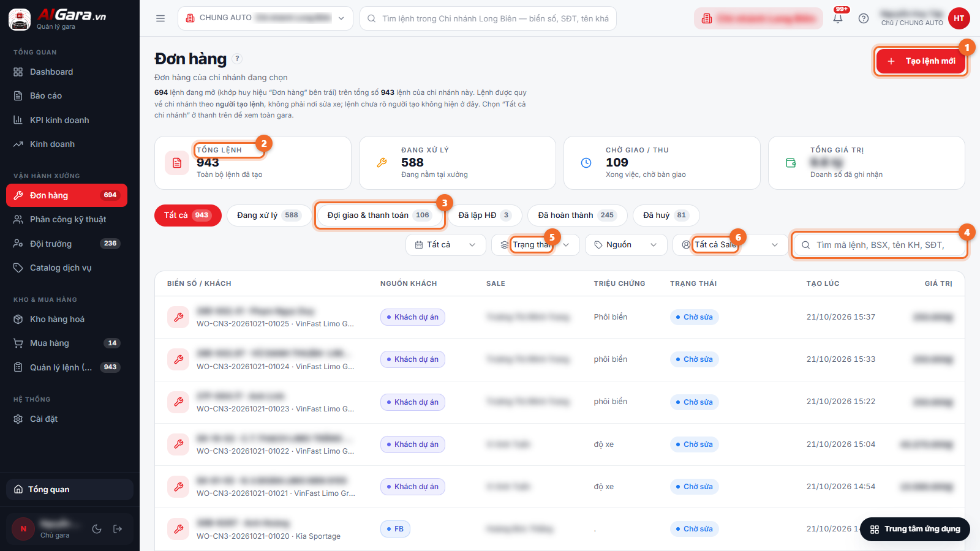The height and width of the screenshot is (551, 980).
Task: Open Phân công kỹ thuật
Action: (67, 219)
